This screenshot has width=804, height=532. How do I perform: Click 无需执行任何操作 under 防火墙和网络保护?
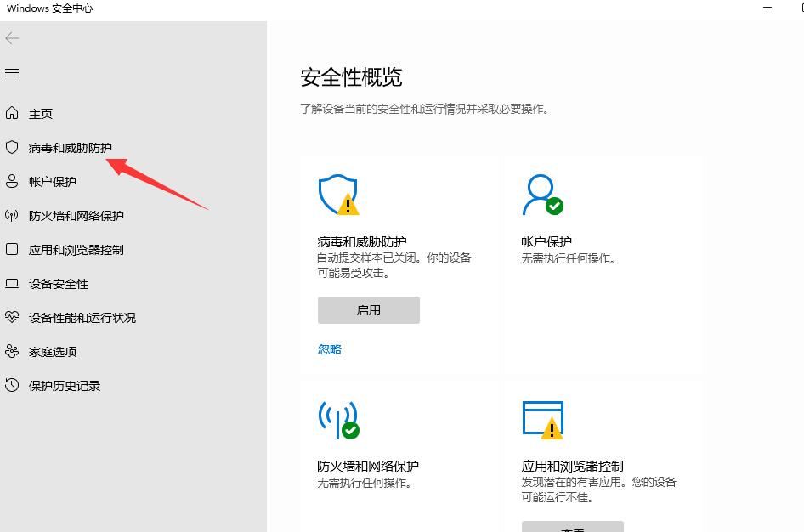(x=363, y=483)
